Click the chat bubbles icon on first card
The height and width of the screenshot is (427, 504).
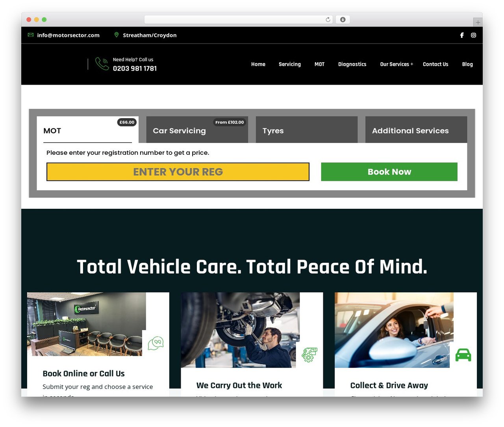pyautogui.click(x=156, y=343)
